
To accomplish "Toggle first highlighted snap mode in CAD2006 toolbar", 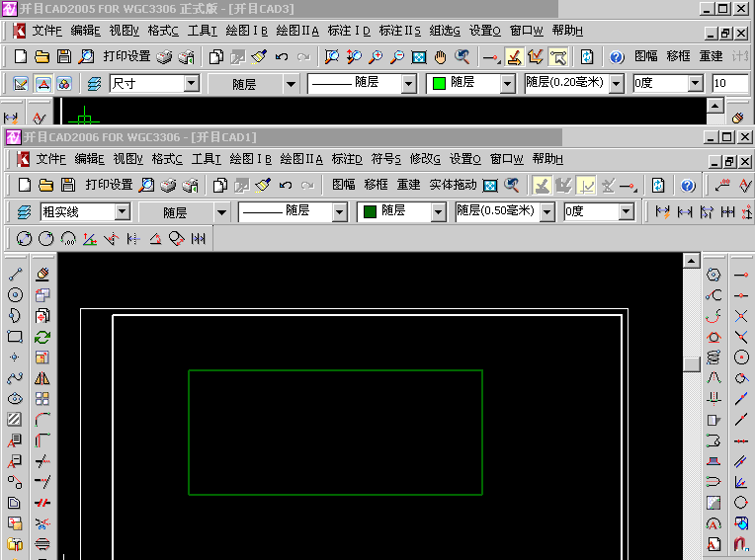I will point(542,186).
